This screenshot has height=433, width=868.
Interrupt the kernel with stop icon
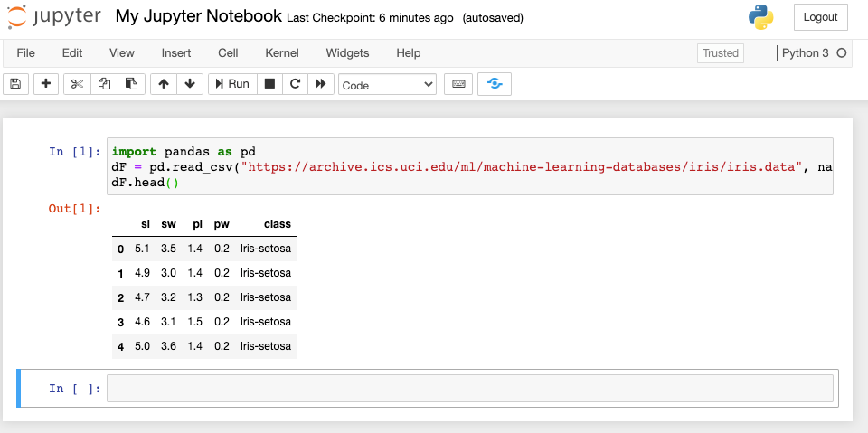click(x=269, y=84)
